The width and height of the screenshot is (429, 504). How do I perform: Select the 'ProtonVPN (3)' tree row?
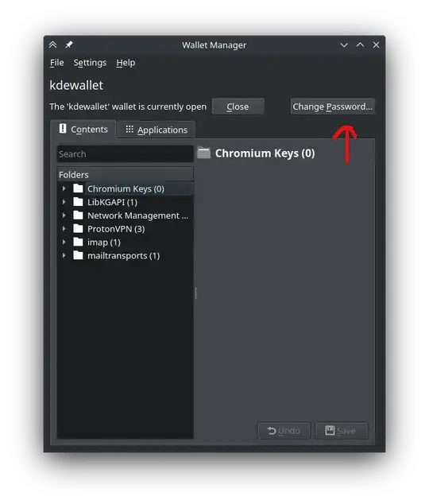126,229
